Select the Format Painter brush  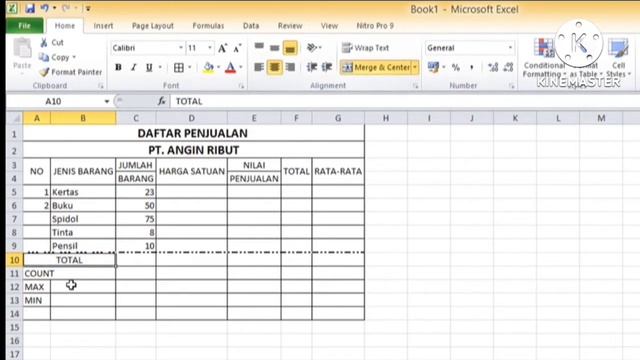pos(44,72)
